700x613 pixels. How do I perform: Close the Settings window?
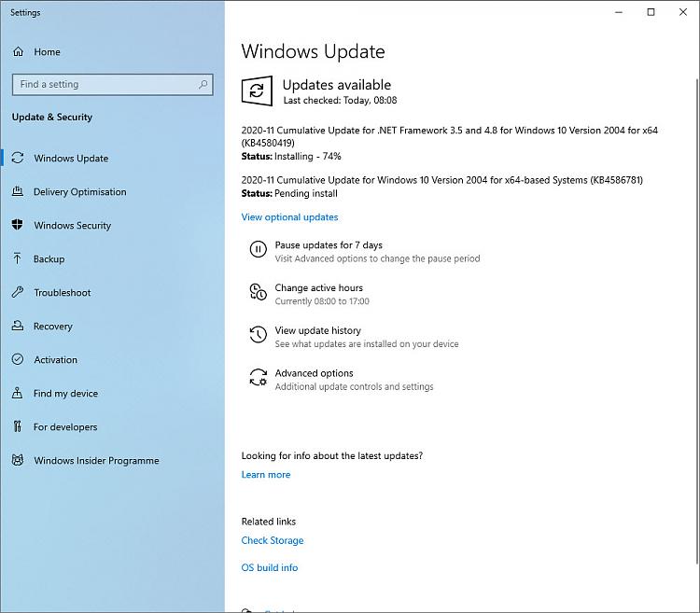(683, 12)
